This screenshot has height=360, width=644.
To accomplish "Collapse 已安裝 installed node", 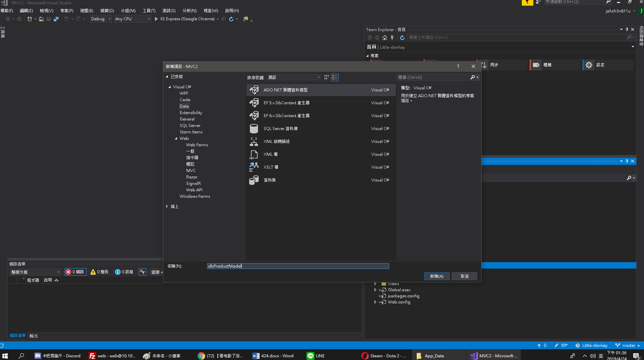I will (x=167, y=77).
